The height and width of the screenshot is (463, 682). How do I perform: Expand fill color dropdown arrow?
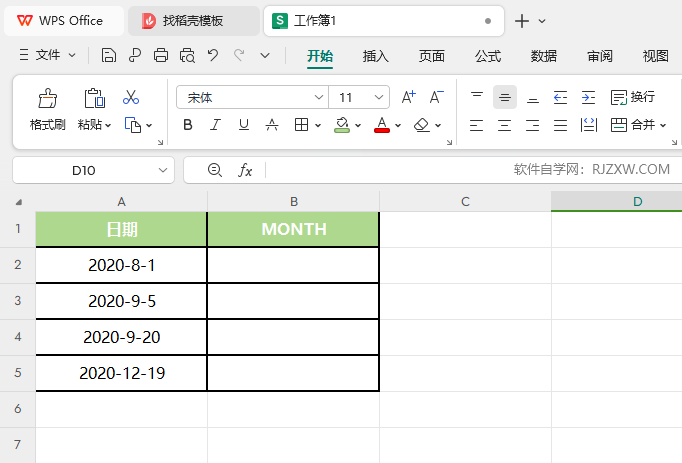point(358,126)
